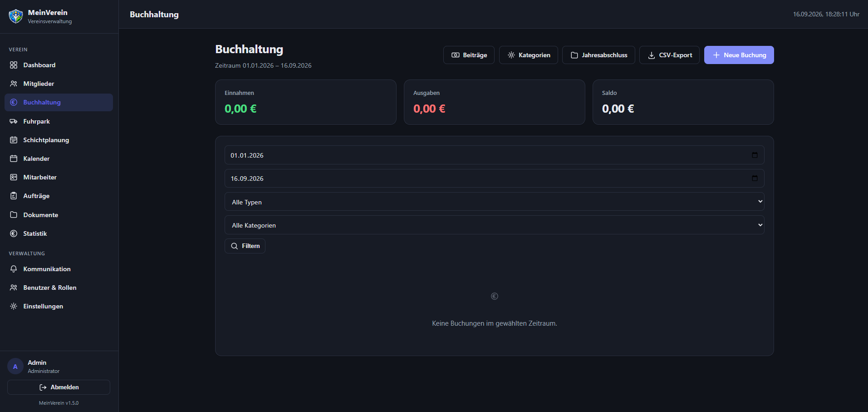Click the Einnahmen value 0,00 €
The height and width of the screenshot is (412, 868).
click(240, 109)
